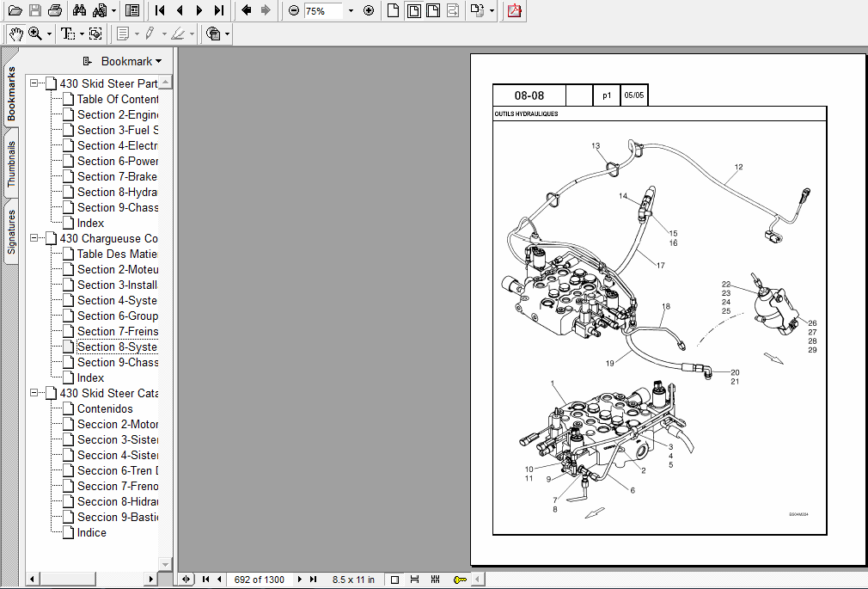Go to Next Page in top toolbar

click(199, 10)
